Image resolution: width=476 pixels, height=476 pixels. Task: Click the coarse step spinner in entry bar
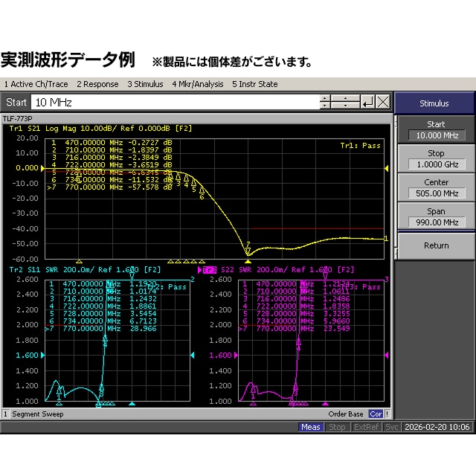(345, 102)
